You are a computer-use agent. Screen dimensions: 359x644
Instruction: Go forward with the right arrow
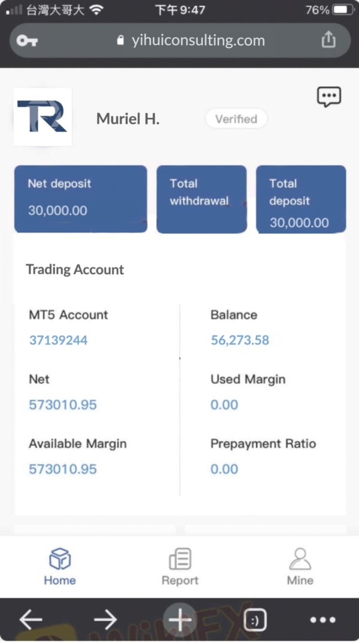click(x=105, y=620)
